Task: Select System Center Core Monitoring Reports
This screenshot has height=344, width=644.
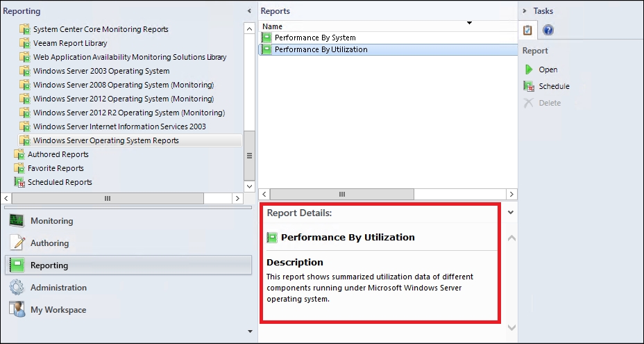Action: 101,29
